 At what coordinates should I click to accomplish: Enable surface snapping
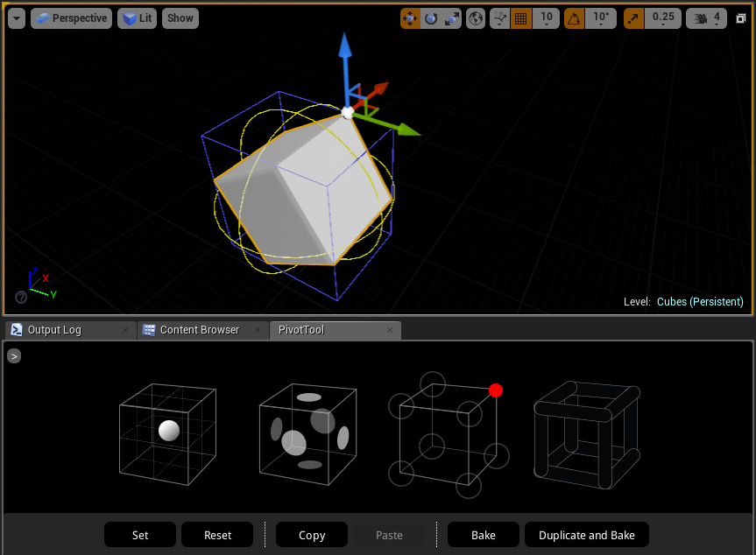(501, 18)
